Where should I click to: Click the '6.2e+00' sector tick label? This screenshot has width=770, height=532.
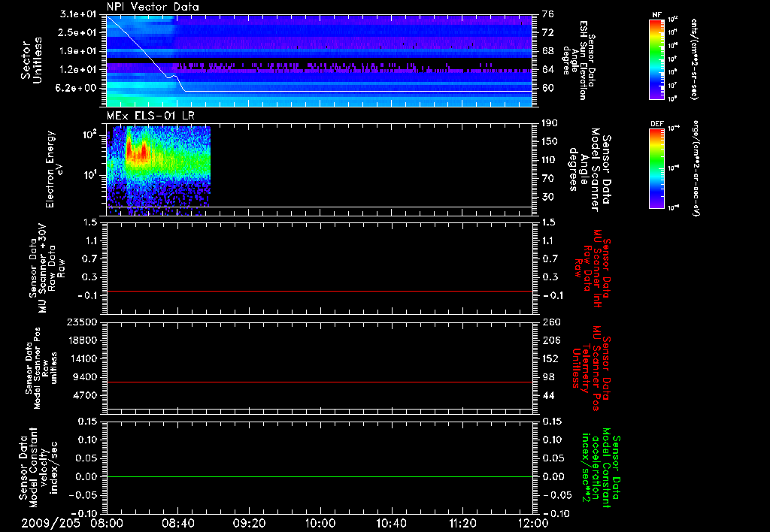click(77, 88)
